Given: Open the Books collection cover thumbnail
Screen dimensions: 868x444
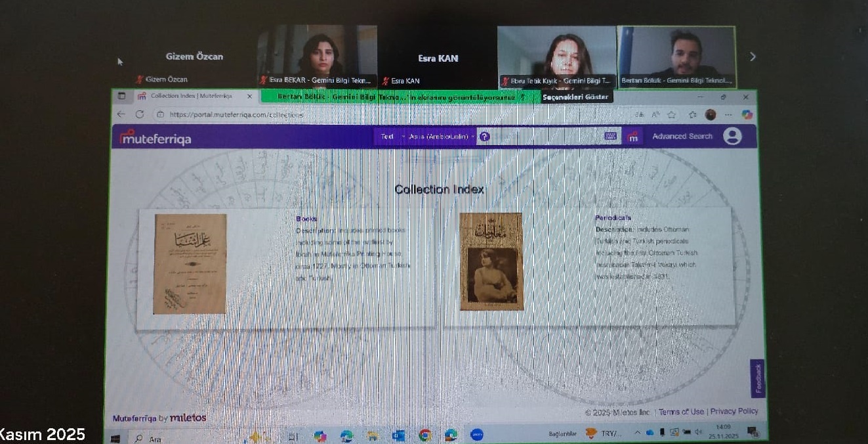Looking at the screenshot, I should click(x=190, y=264).
